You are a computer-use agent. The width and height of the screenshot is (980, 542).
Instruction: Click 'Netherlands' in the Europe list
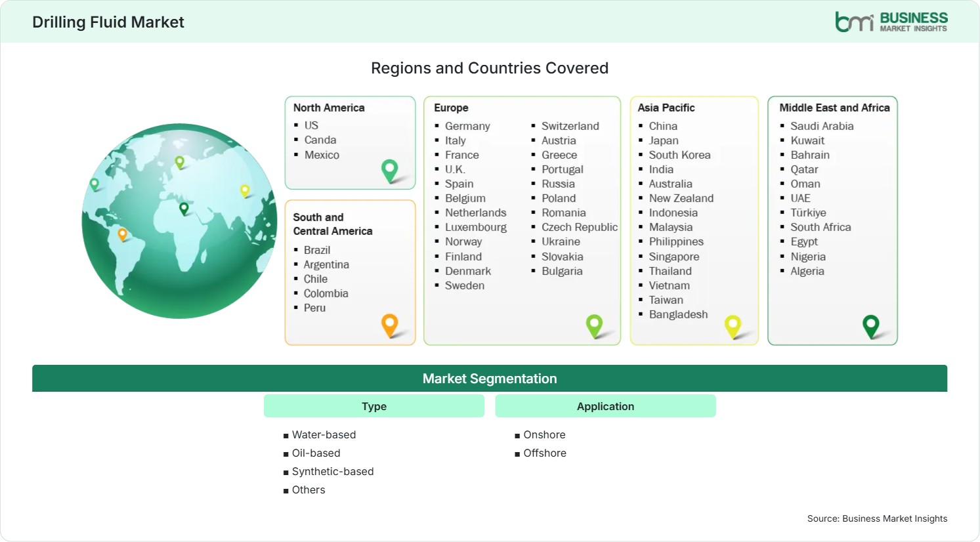click(476, 213)
